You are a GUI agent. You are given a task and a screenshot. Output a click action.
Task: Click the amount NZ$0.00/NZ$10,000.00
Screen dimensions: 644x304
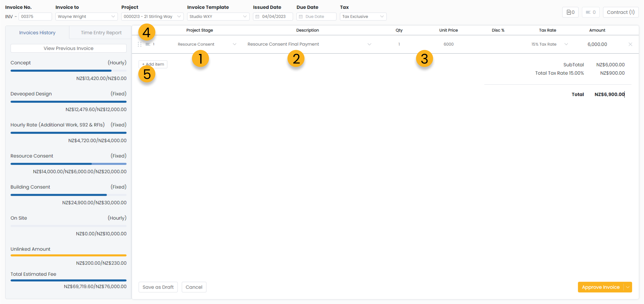[101, 233]
